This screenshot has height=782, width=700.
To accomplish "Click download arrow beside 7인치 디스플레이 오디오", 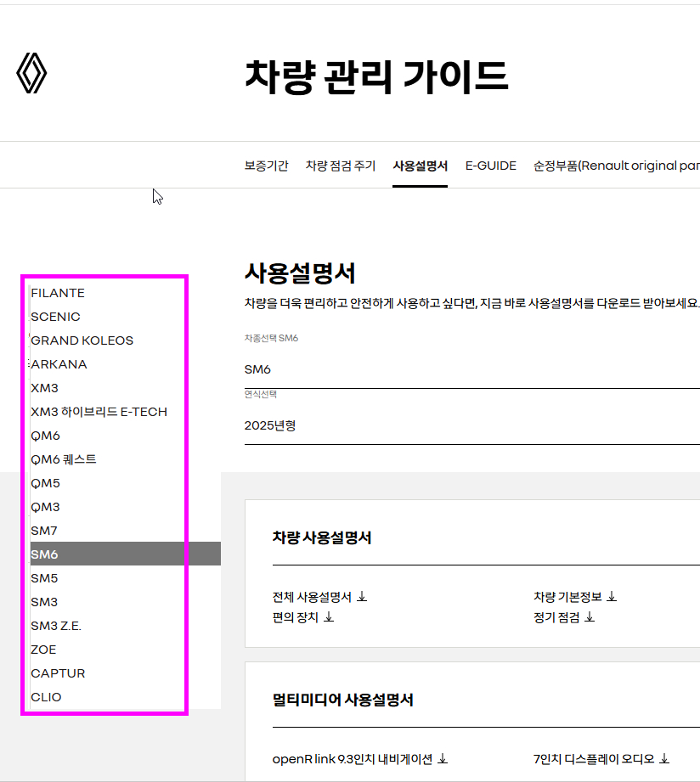I will pyautogui.click(x=664, y=759).
